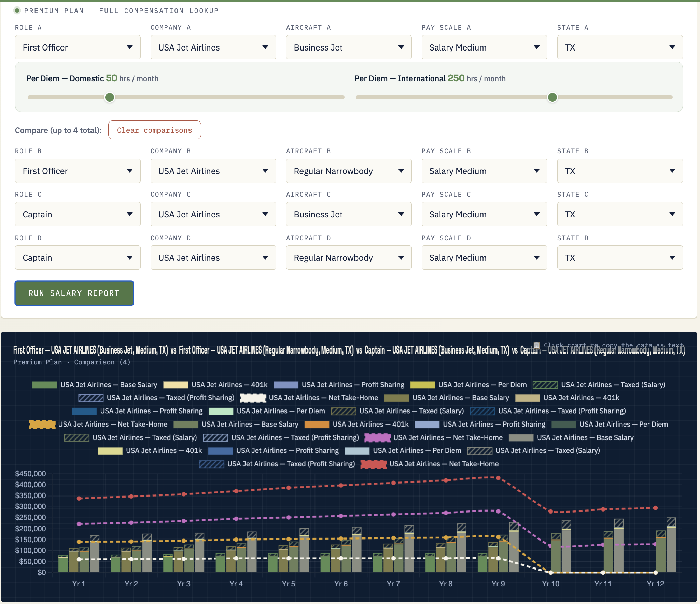
Task: Expand the Pay Scale B dropdown
Action: click(x=485, y=171)
